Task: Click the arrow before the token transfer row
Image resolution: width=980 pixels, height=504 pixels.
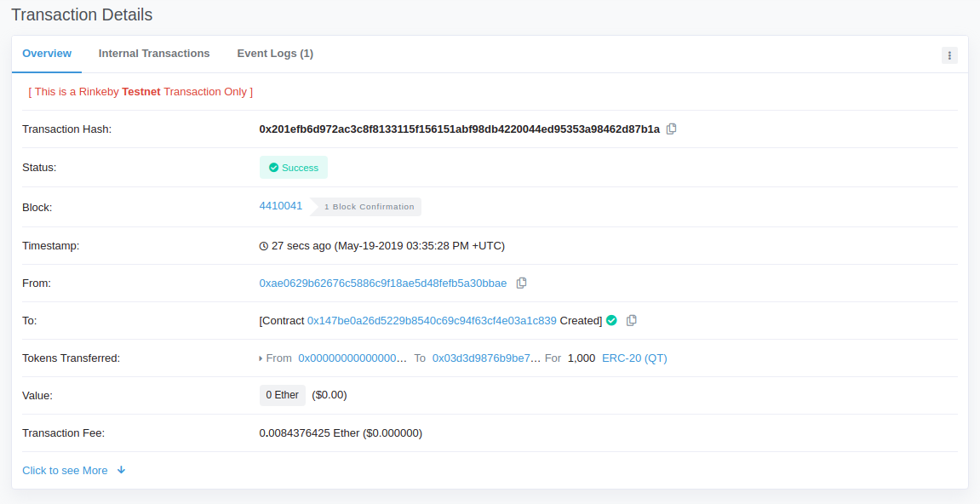Action: coord(262,358)
